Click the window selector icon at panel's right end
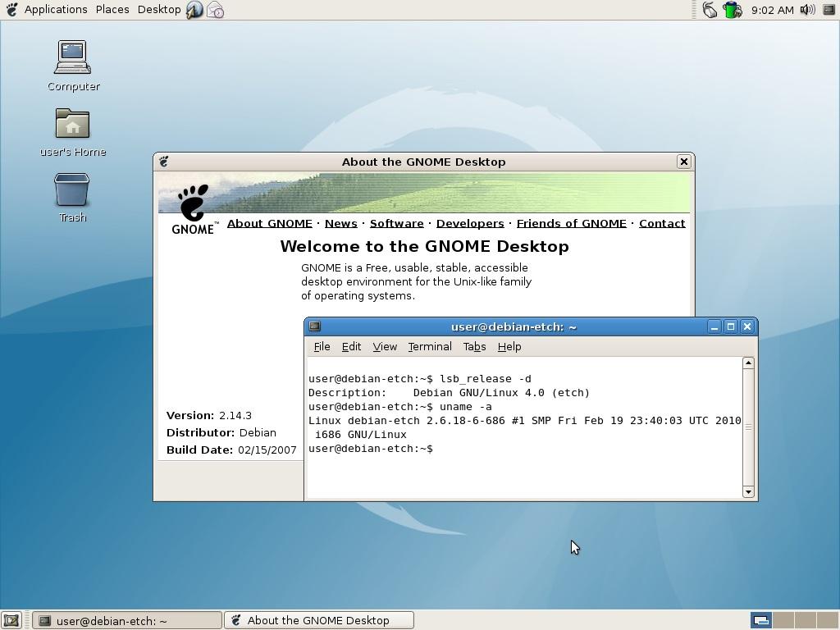Screen dimensions: 840x630 pyautogui.click(x=829, y=10)
